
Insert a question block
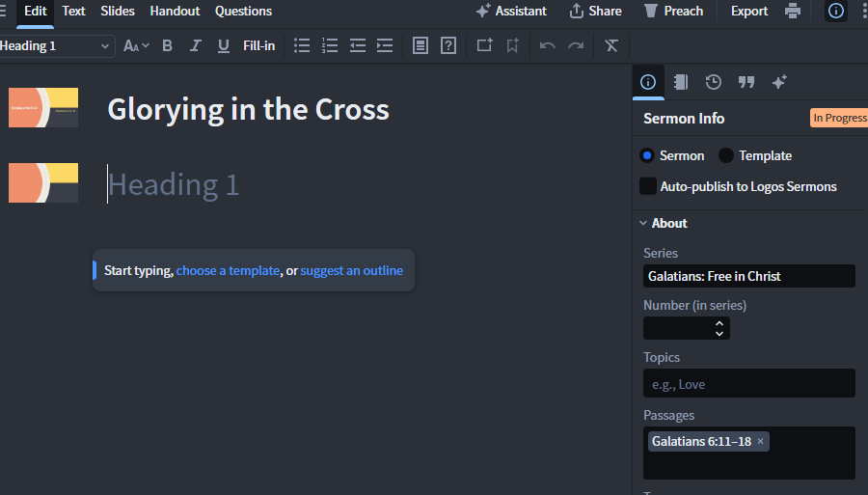[x=448, y=46]
